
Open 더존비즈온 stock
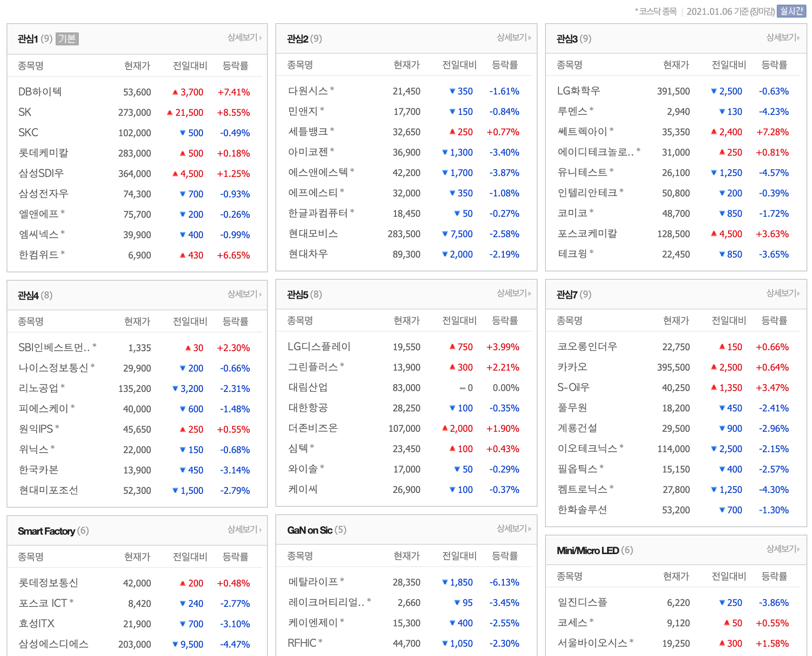tap(313, 428)
